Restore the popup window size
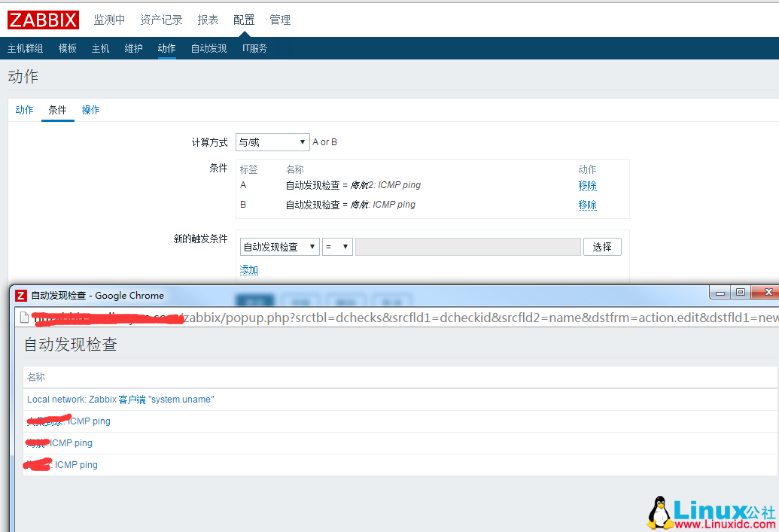779x532 pixels. click(741, 292)
